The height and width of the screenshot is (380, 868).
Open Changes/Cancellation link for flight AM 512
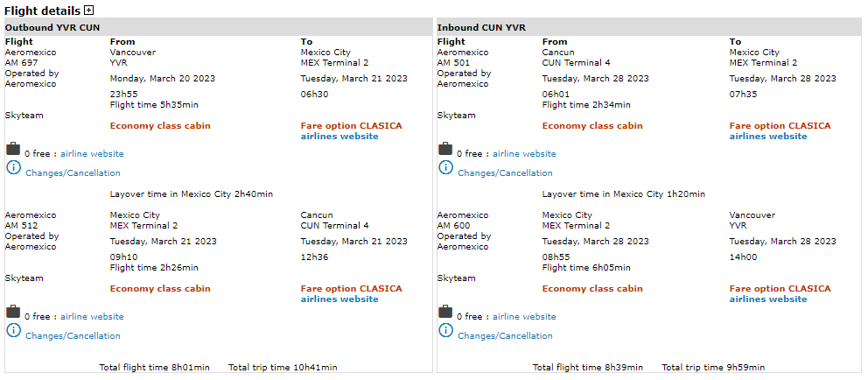click(x=73, y=336)
